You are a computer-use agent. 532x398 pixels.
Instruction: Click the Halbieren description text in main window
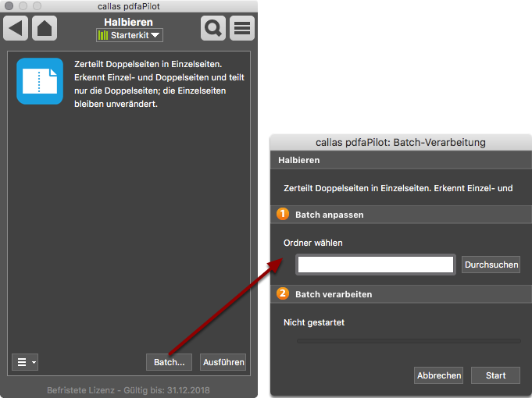[159, 84]
